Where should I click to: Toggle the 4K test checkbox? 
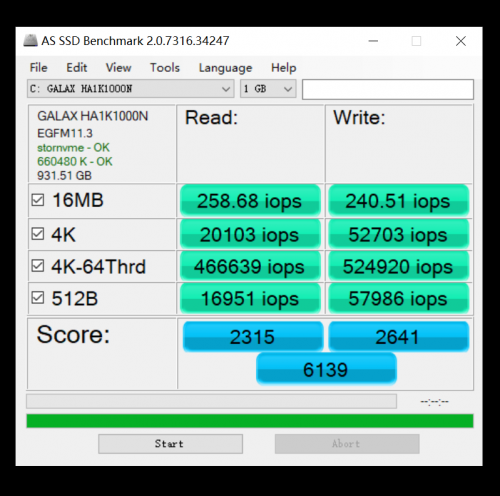pos(38,234)
